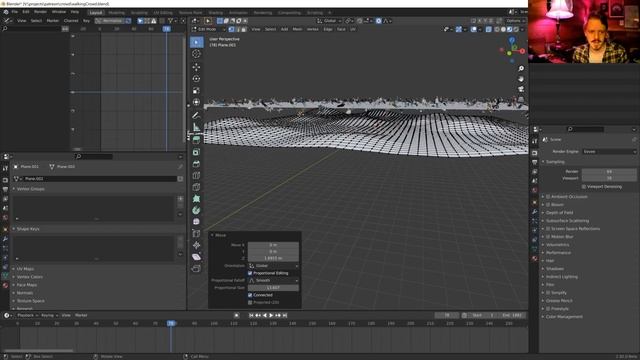Expand the Shadows panel
The width and height of the screenshot is (640, 360).
555,269
